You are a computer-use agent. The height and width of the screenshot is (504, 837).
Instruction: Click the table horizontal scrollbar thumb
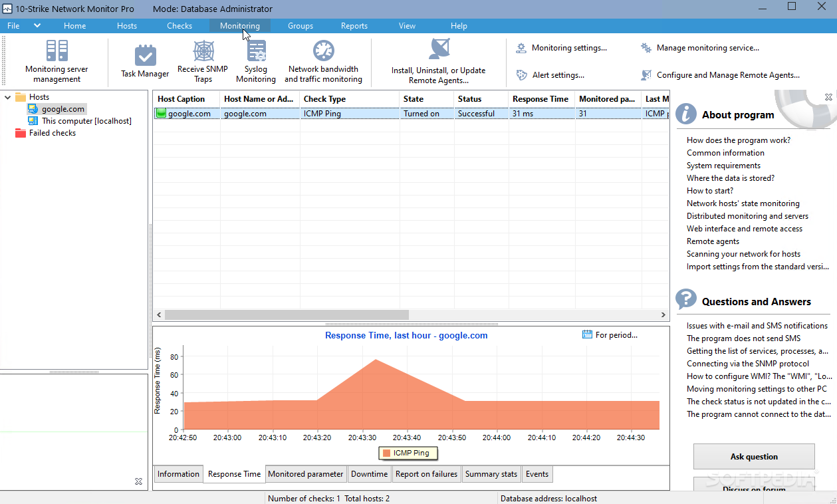(287, 315)
